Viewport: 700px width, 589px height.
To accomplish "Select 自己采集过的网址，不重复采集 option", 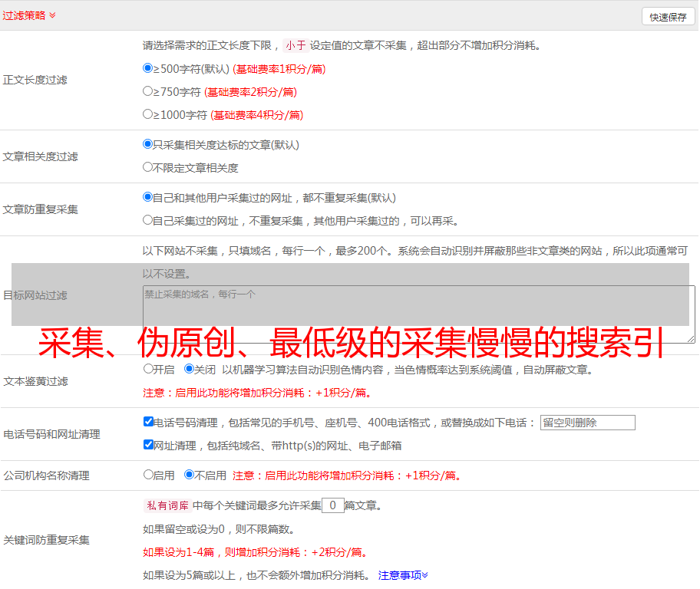I will (148, 220).
